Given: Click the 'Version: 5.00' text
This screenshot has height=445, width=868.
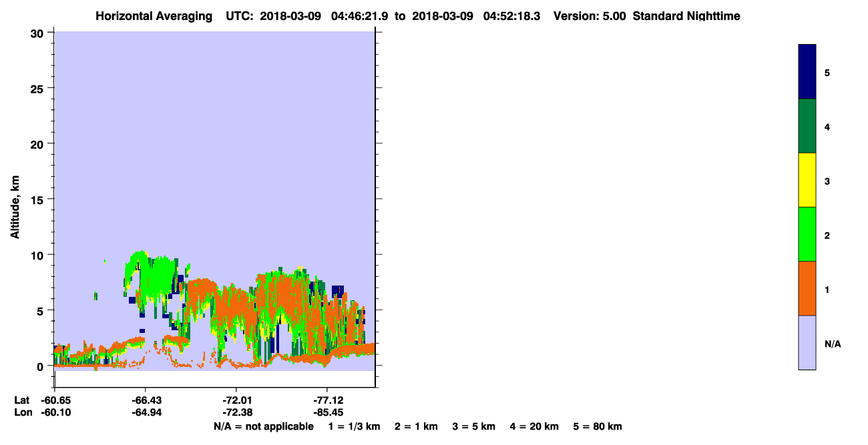Looking at the screenshot, I should [590, 16].
